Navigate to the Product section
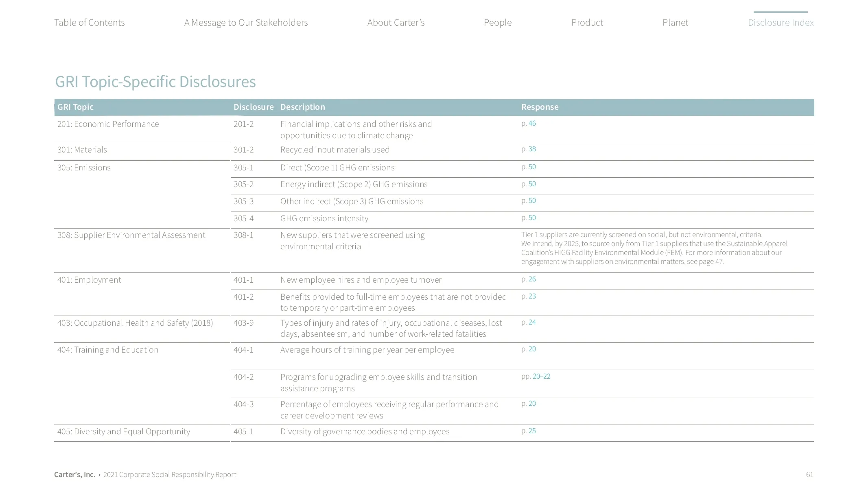Screen dimensions: 868x488 tap(587, 22)
